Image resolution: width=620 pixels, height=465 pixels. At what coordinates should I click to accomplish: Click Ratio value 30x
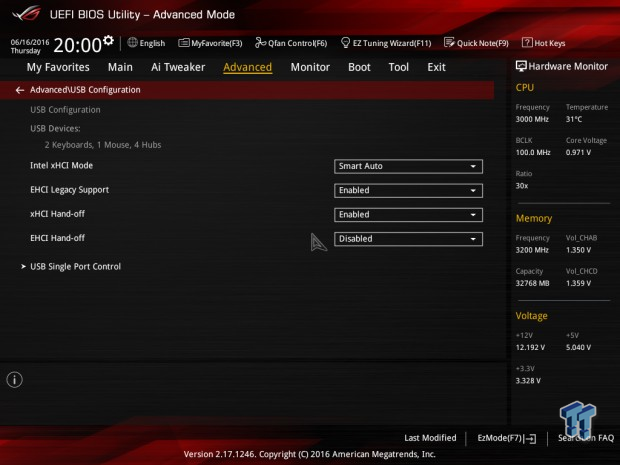point(522,185)
